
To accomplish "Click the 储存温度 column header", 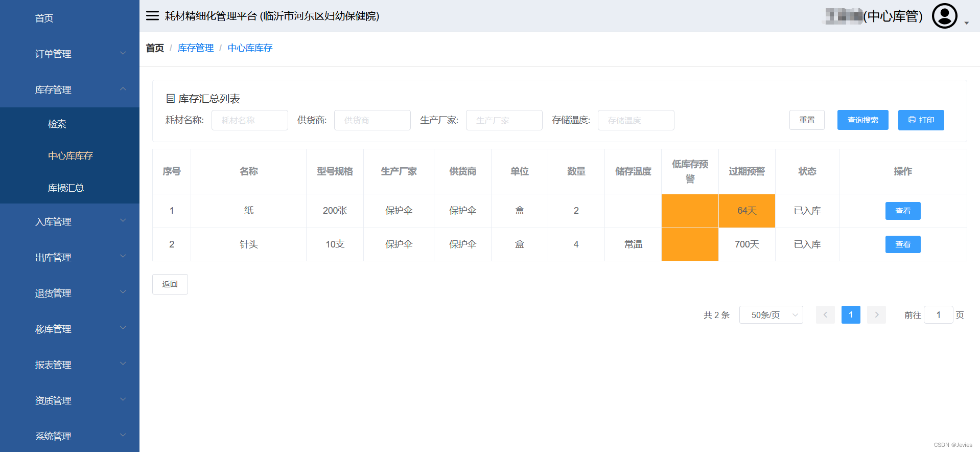I will pyautogui.click(x=633, y=171).
